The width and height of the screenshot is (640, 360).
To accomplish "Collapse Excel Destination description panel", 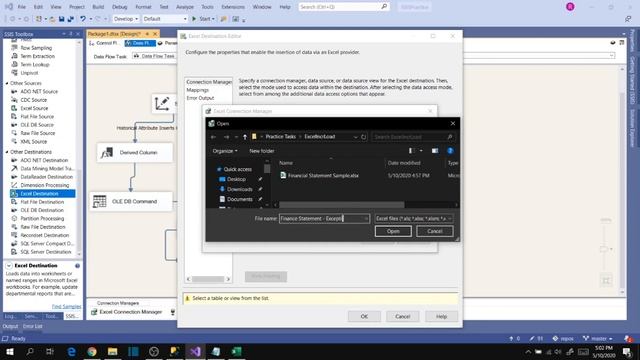I will point(9,266).
